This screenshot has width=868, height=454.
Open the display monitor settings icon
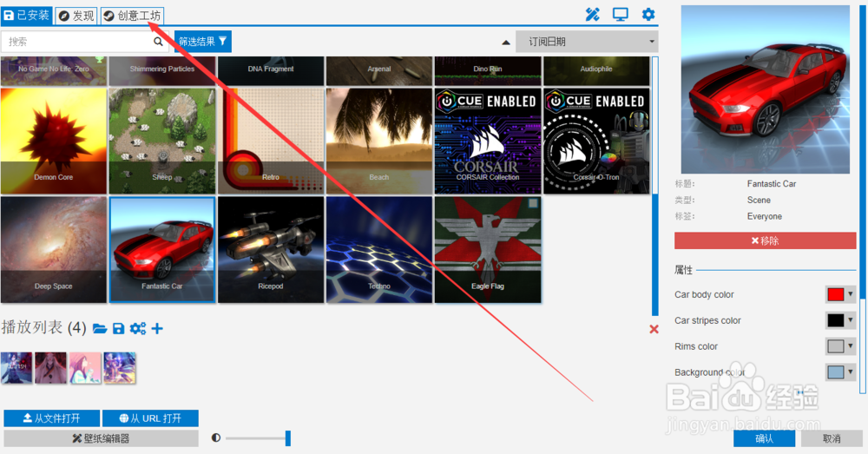pyautogui.click(x=620, y=15)
